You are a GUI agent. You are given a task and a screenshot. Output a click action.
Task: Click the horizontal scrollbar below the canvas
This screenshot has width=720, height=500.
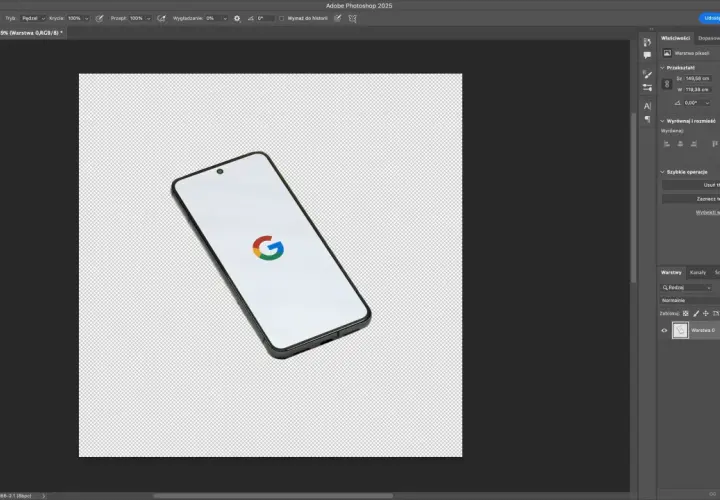point(273,496)
